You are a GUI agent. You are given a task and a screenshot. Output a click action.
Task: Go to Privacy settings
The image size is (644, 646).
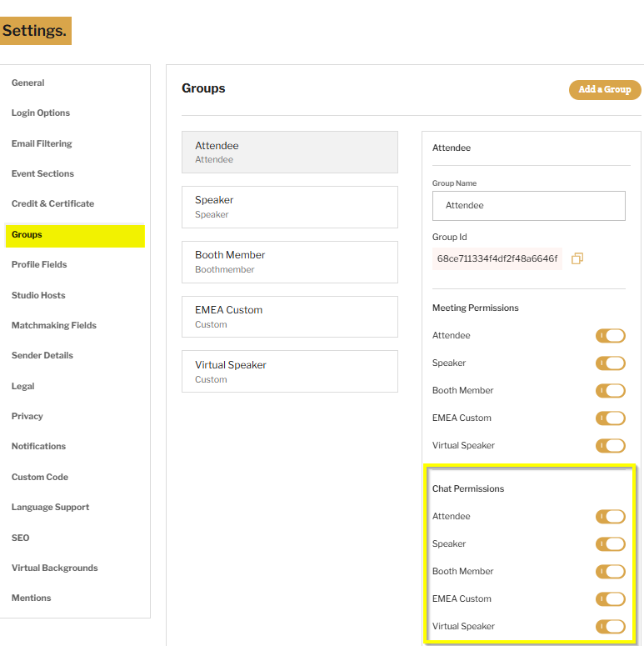(x=27, y=416)
